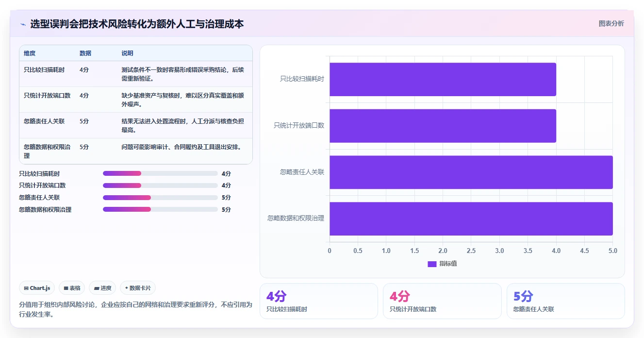Click the 只统计开放端口数 progress bar

pyautogui.click(x=160, y=186)
